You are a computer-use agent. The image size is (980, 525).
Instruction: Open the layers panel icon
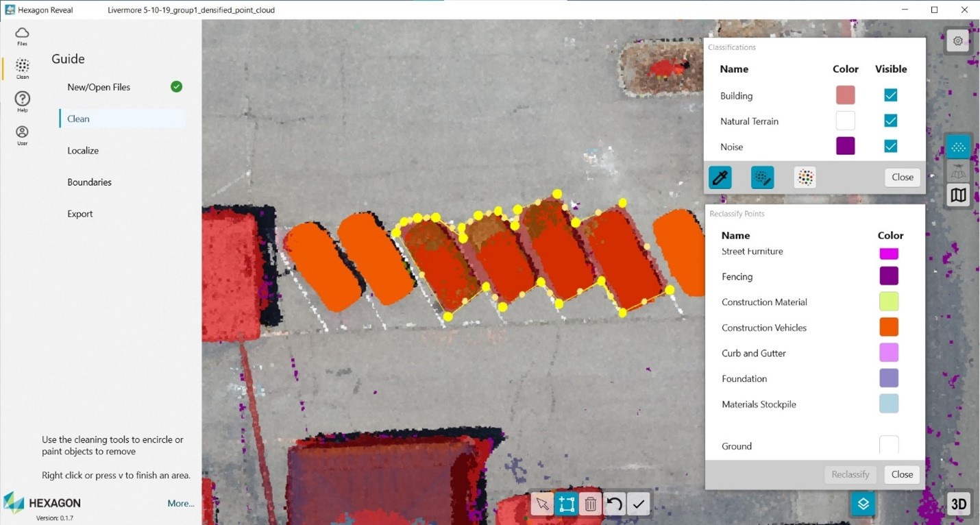863,504
